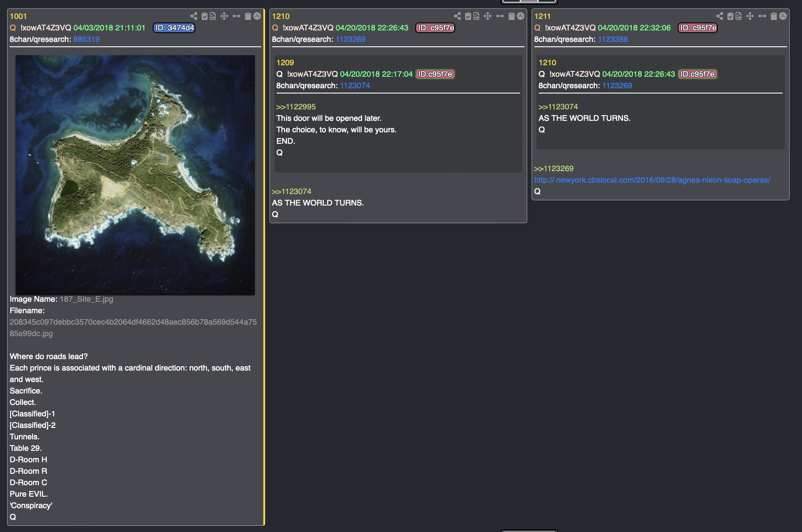Open 8chan link 1123074 in quoted post 1209

point(355,86)
